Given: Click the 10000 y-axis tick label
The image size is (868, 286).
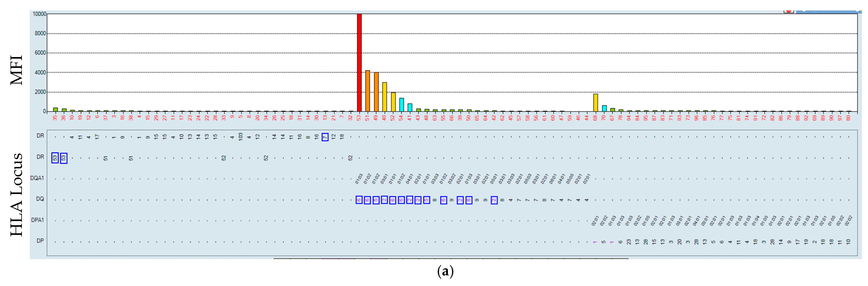Looking at the screenshot, I should coord(39,14).
